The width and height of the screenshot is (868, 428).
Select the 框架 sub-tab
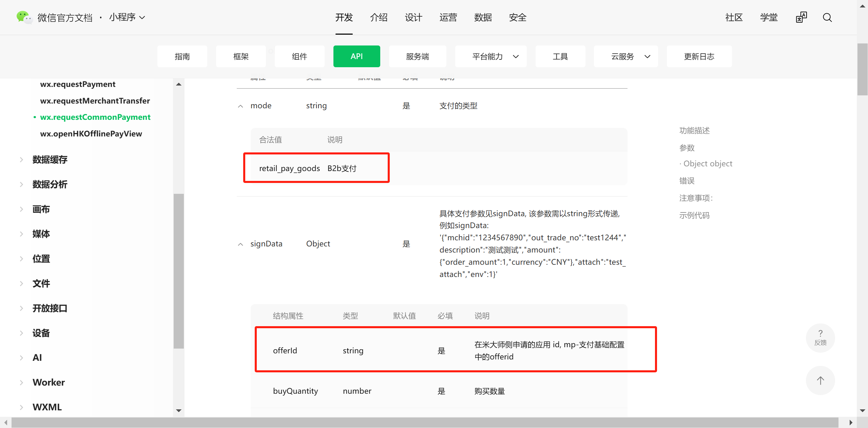(241, 56)
